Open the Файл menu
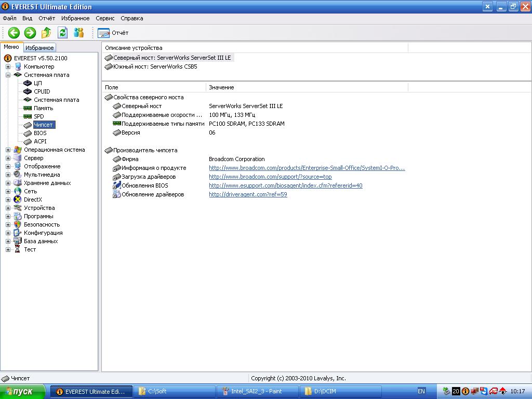 coord(9,18)
